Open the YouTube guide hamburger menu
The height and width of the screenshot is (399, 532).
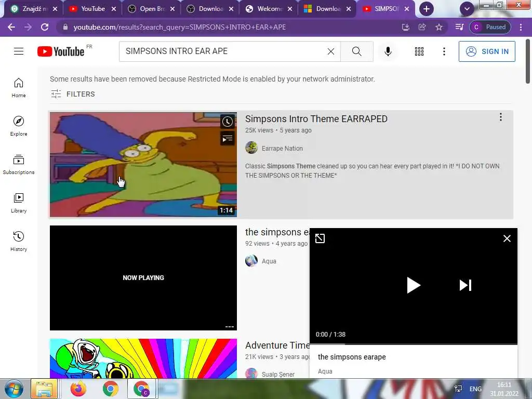(x=19, y=51)
